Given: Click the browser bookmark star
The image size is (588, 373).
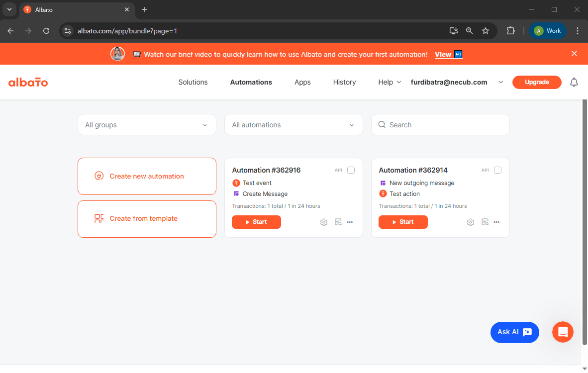Looking at the screenshot, I should pos(486,30).
